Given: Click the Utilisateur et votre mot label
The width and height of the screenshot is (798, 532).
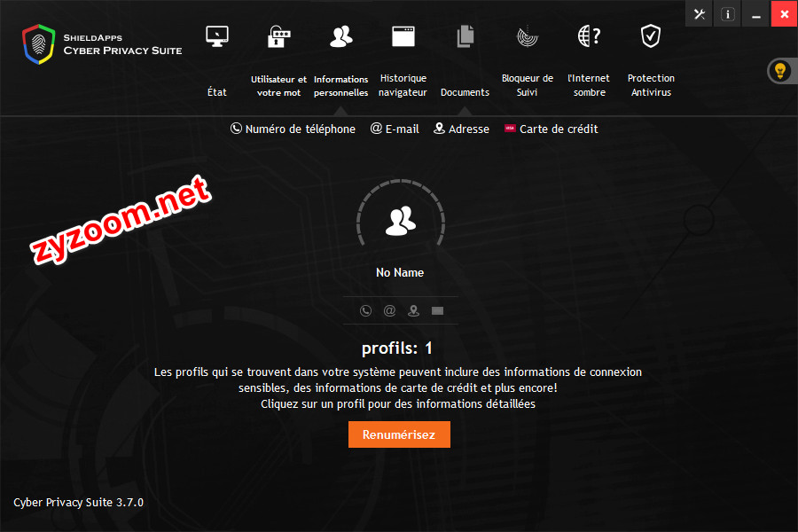Looking at the screenshot, I should [x=279, y=85].
